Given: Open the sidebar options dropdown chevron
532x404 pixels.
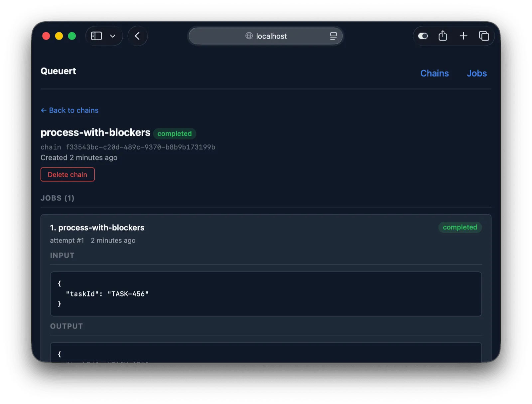Looking at the screenshot, I should click(x=113, y=36).
